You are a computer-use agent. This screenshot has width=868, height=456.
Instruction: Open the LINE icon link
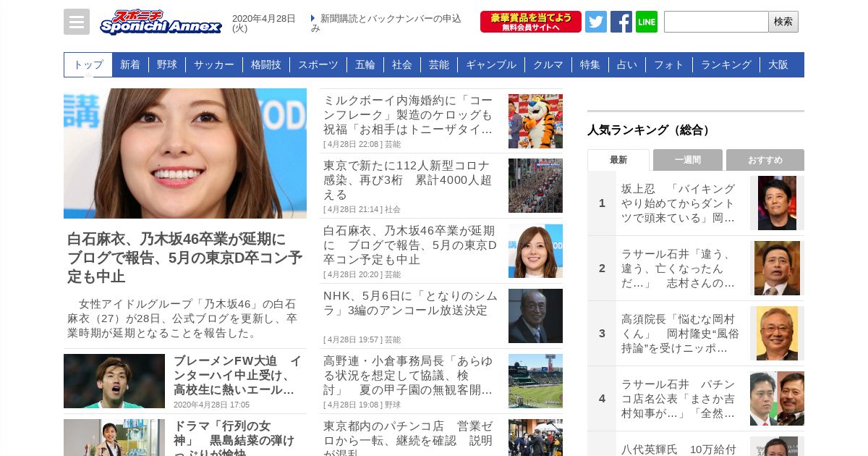647,22
